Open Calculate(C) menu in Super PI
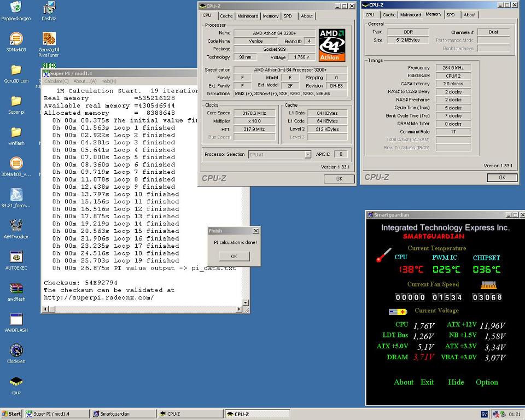 tap(56, 81)
